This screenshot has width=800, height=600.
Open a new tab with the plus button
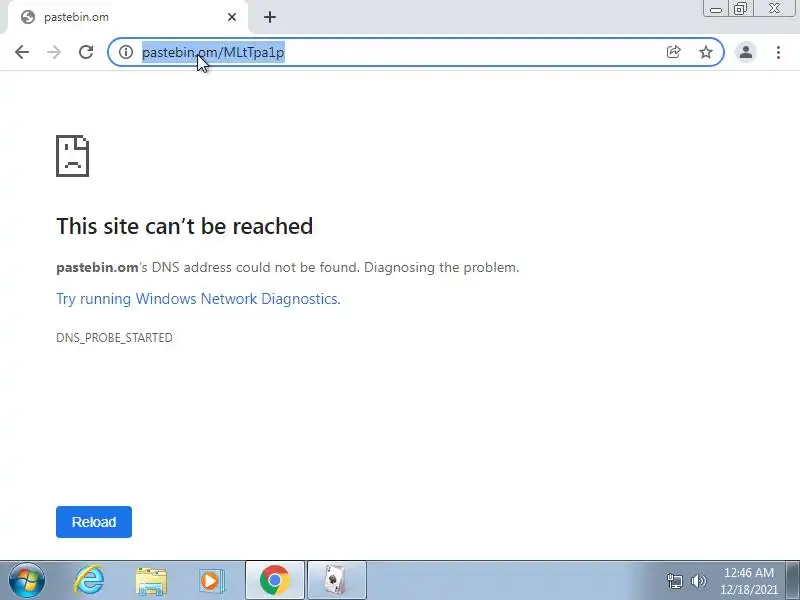click(x=270, y=17)
